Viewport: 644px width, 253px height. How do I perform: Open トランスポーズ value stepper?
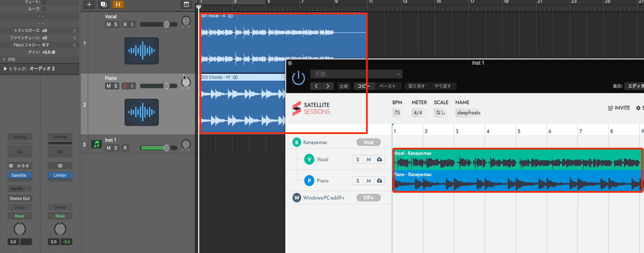tap(75, 31)
